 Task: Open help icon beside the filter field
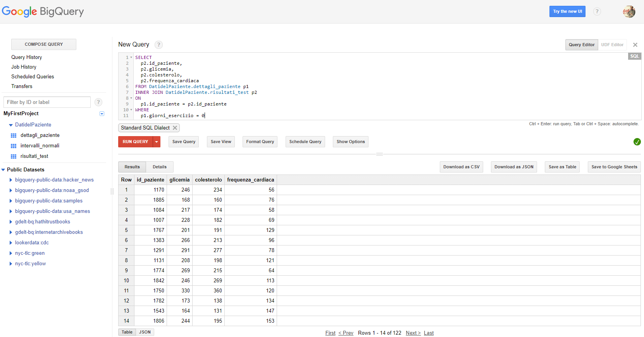[x=98, y=102]
